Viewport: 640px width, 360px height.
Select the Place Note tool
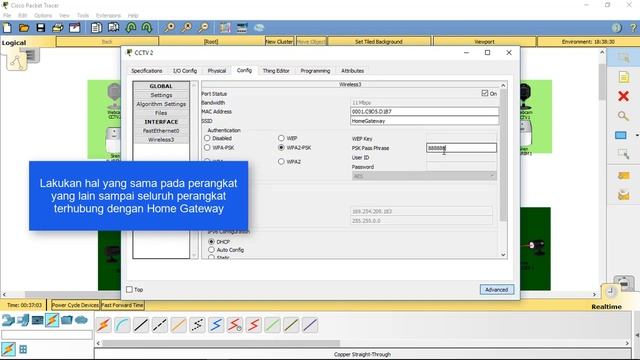point(623,77)
